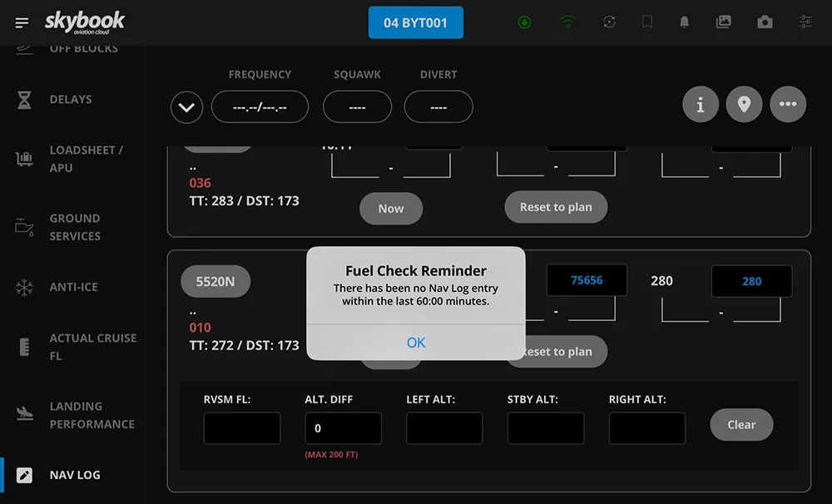Dismiss the Fuel Check Reminder with OK

pos(416,342)
